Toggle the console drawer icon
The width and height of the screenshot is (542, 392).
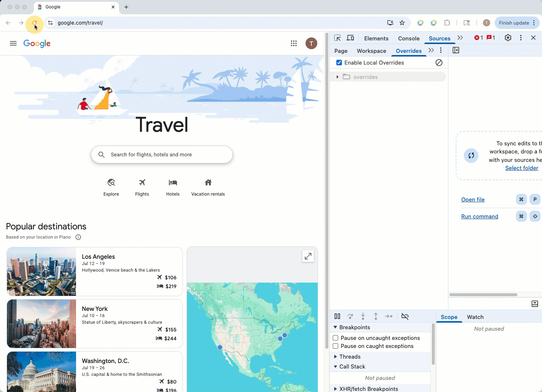pos(535,304)
